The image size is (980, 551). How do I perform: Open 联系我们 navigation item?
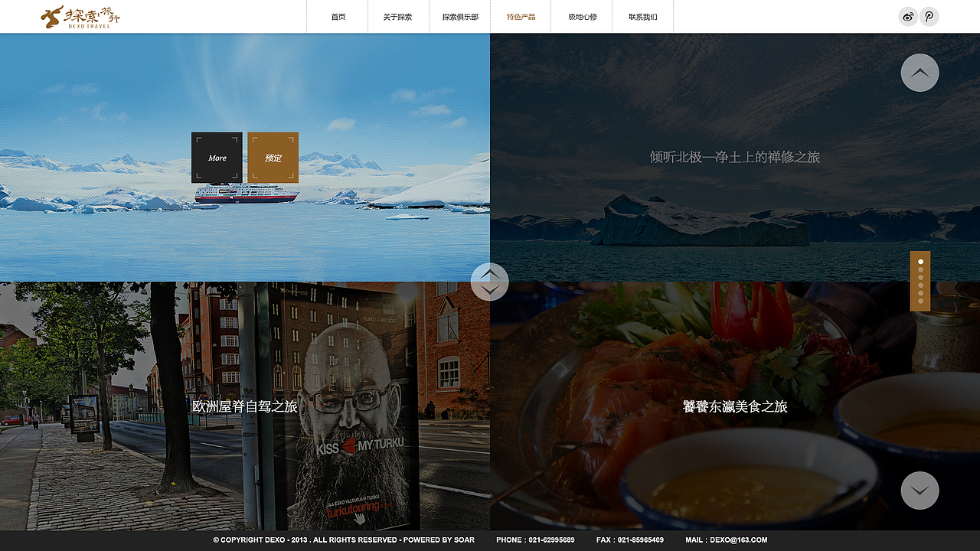tap(643, 17)
